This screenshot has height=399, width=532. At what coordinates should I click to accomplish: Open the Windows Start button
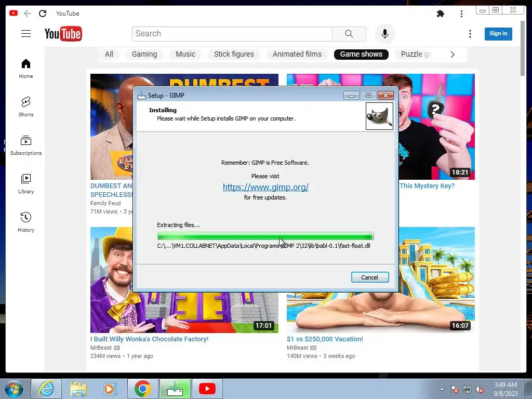[x=14, y=389]
